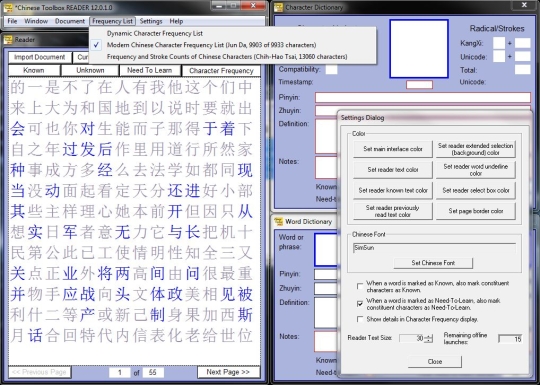Click Set reader word underline color button

(475, 170)
